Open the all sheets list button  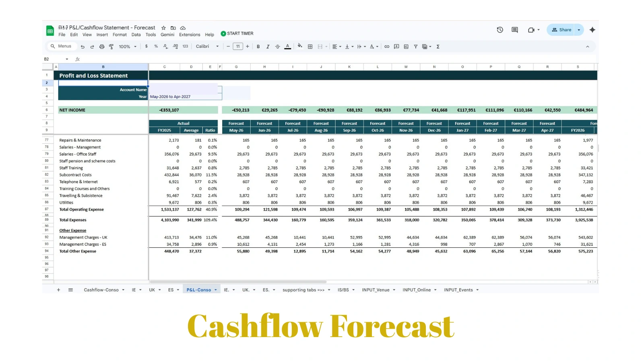point(70,290)
